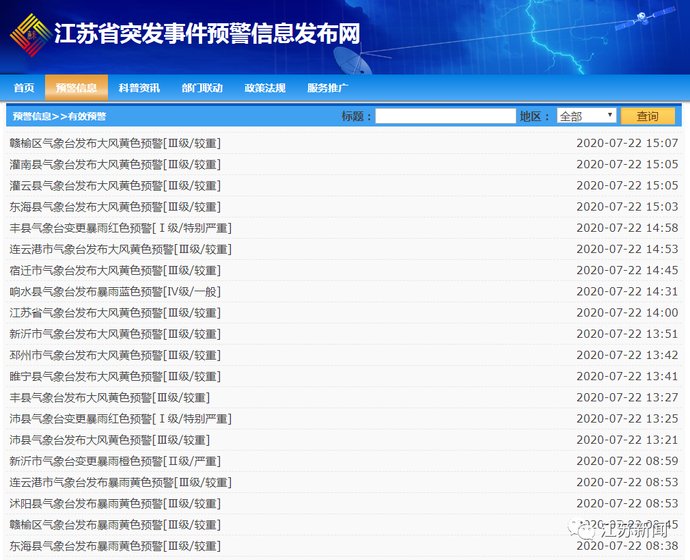690x560 pixels.
Task: Open 沭阳县气象台发布暴雨黄色预警 alert
Action: pos(115,503)
